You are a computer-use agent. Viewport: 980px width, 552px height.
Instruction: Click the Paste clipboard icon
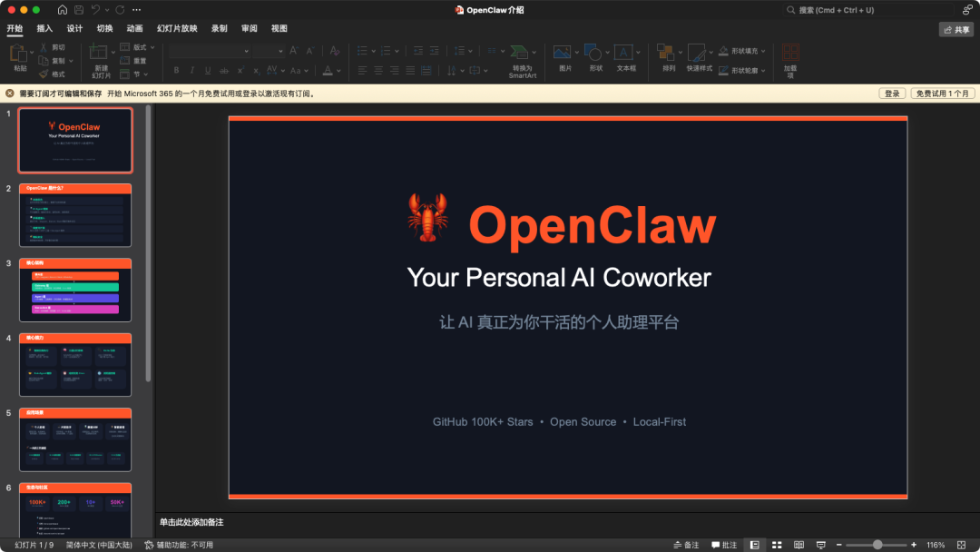[x=18, y=54]
